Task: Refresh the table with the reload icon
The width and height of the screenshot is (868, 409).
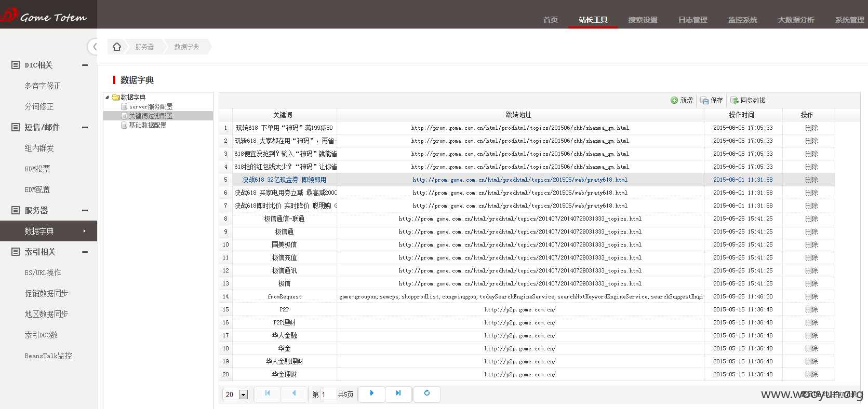Action: coord(427,393)
